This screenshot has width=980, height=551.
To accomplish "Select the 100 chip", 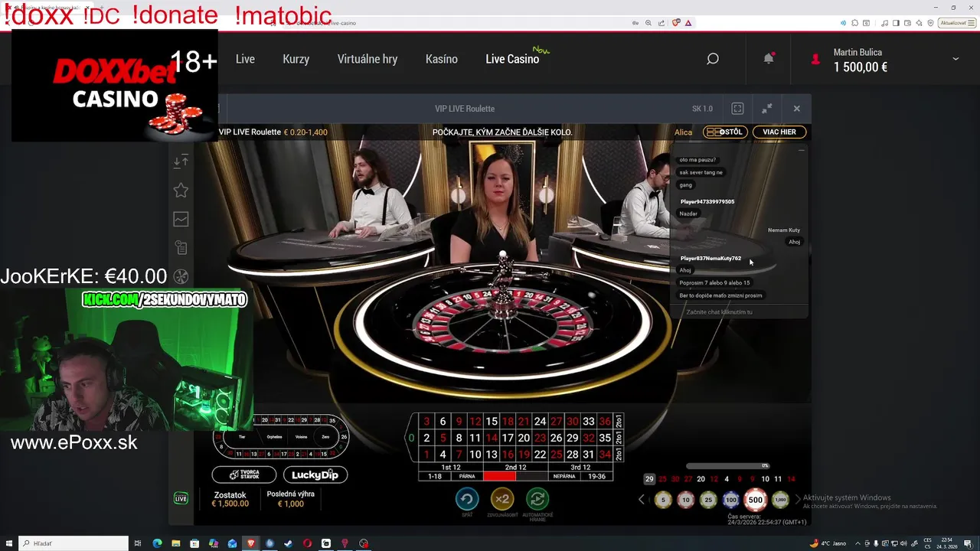I will point(731,500).
